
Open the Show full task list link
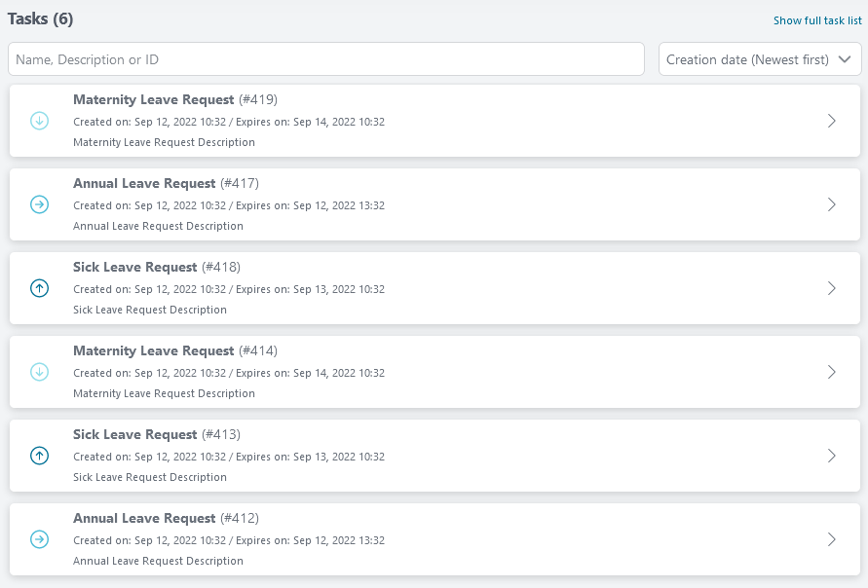click(817, 20)
